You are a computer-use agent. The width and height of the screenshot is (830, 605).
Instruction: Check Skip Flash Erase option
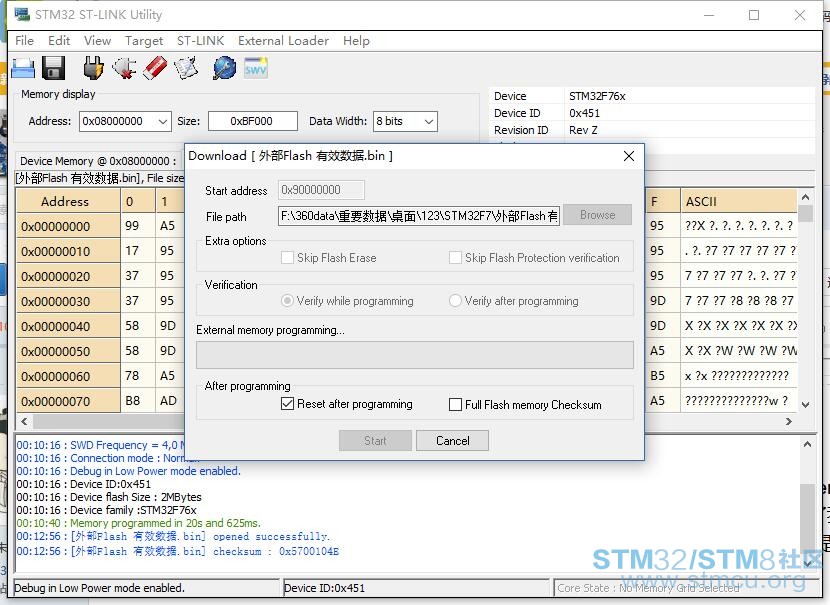tap(287, 258)
